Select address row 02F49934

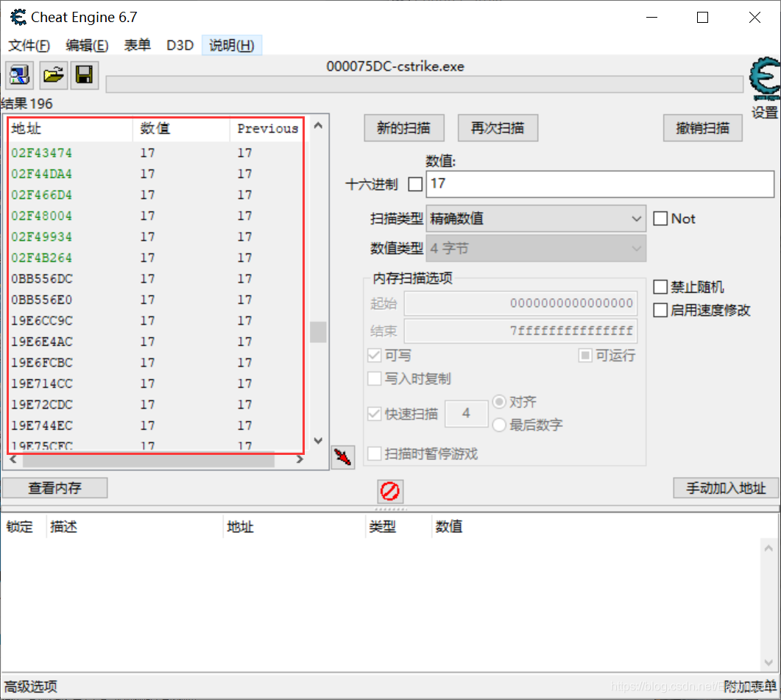pos(155,237)
